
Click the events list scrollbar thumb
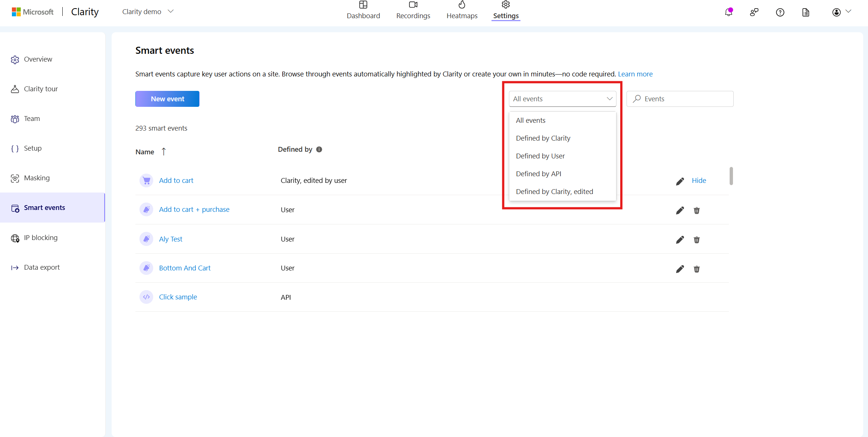pos(731,176)
